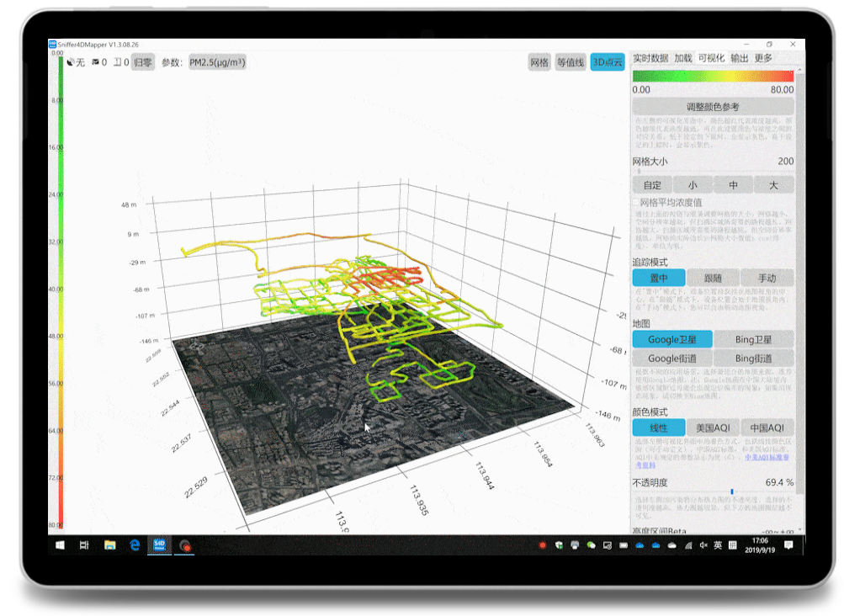This screenshot has width=844, height=616.
Task: Switch tracking mode to 跟随
Action: point(713,278)
